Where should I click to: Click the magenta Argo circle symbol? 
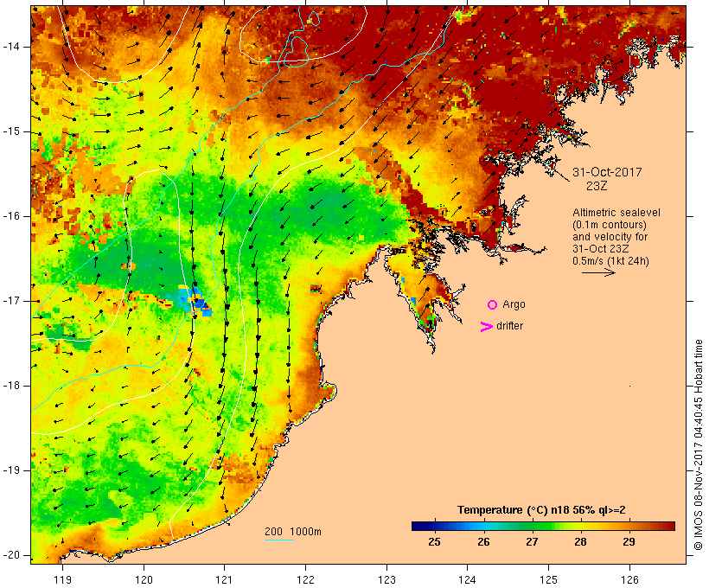tap(493, 305)
